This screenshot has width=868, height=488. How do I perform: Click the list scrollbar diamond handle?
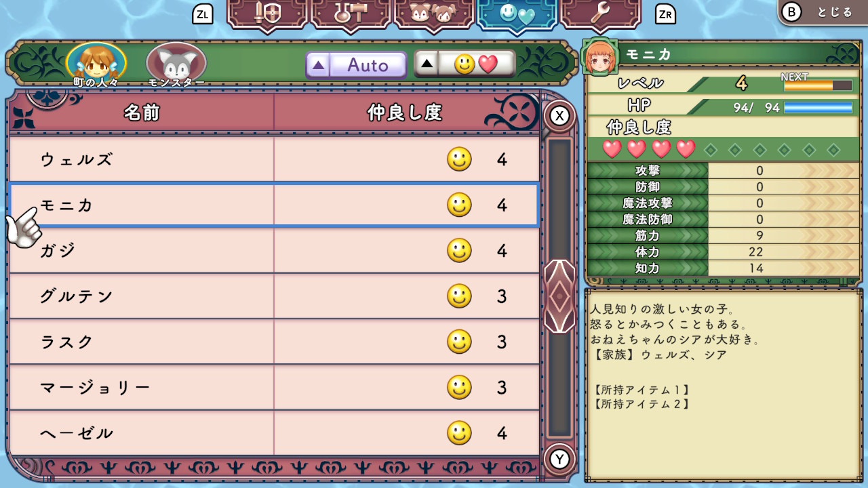(x=559, y=296)
